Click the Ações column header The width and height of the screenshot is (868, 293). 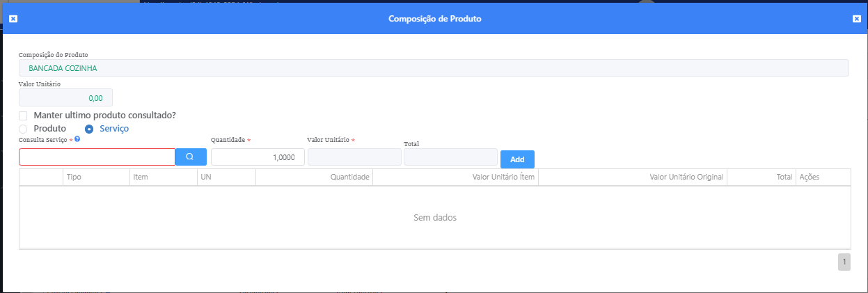(810, 177)
